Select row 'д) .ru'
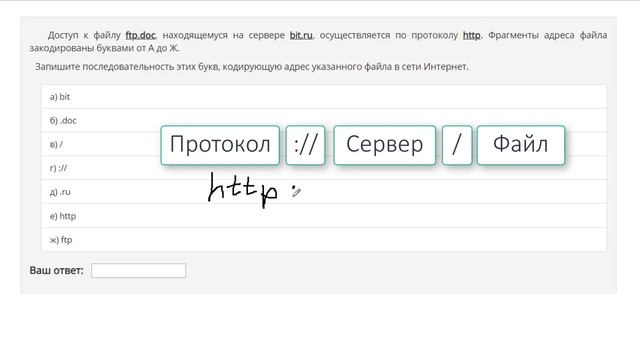The image size is (640, 360). [x=324, y=191]
